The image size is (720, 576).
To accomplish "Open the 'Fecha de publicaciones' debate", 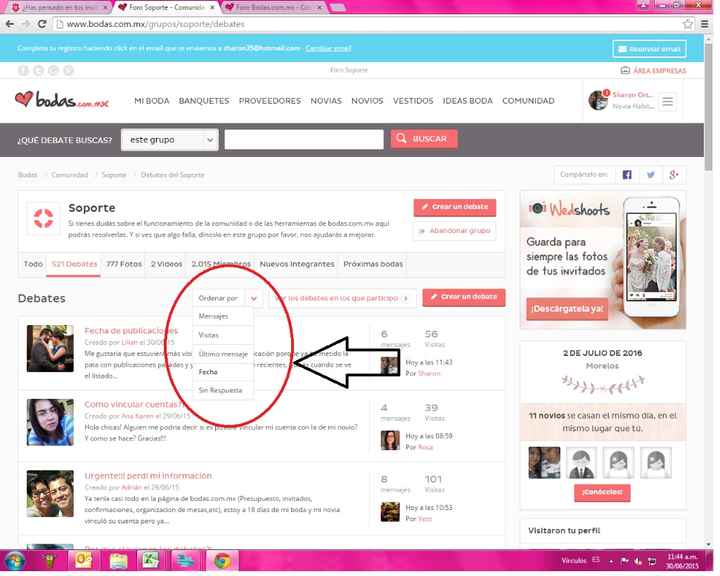I will 131,330.
